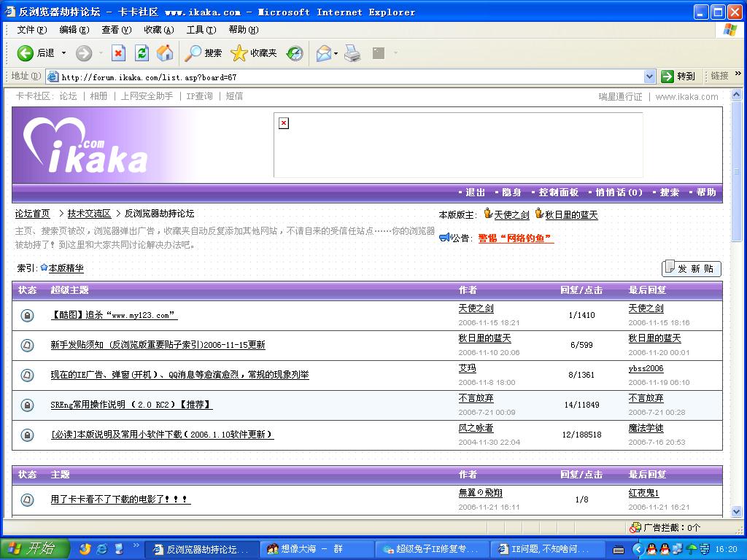This screenshot has width=747, height=560.
Task: Click status icon for 用了卡卡看不了下载的电影了 thread
Action: (x=27, y=499)
